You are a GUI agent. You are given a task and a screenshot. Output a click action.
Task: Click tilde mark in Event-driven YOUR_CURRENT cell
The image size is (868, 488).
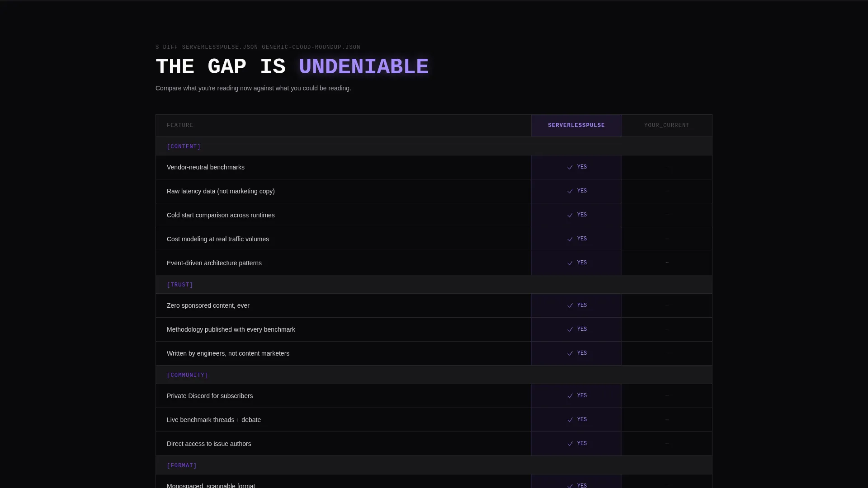click(667, 263)
